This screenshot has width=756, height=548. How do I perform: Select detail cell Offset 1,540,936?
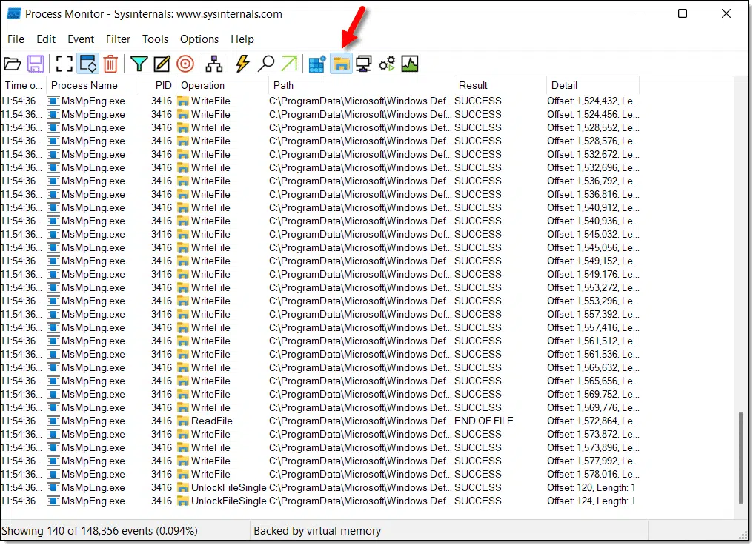(x=593, y=221)
